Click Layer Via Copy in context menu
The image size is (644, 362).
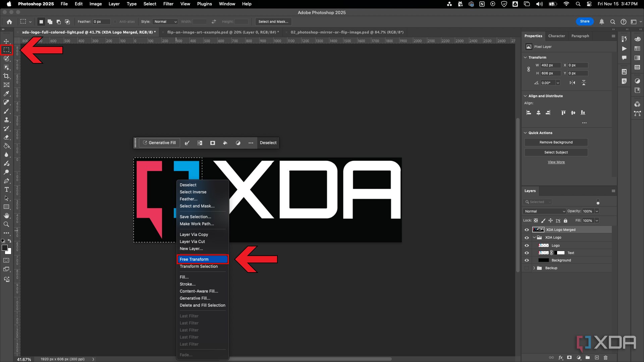coord(194,234)
